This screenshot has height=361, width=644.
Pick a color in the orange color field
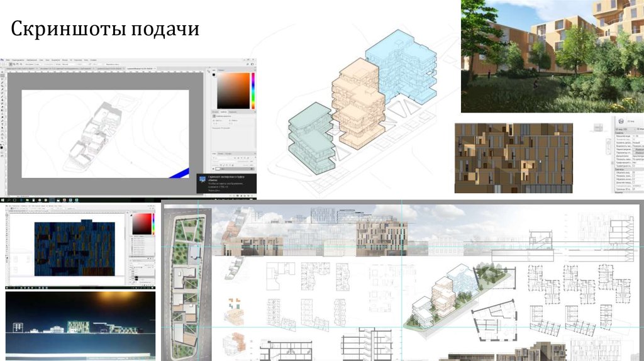point(233,91)
